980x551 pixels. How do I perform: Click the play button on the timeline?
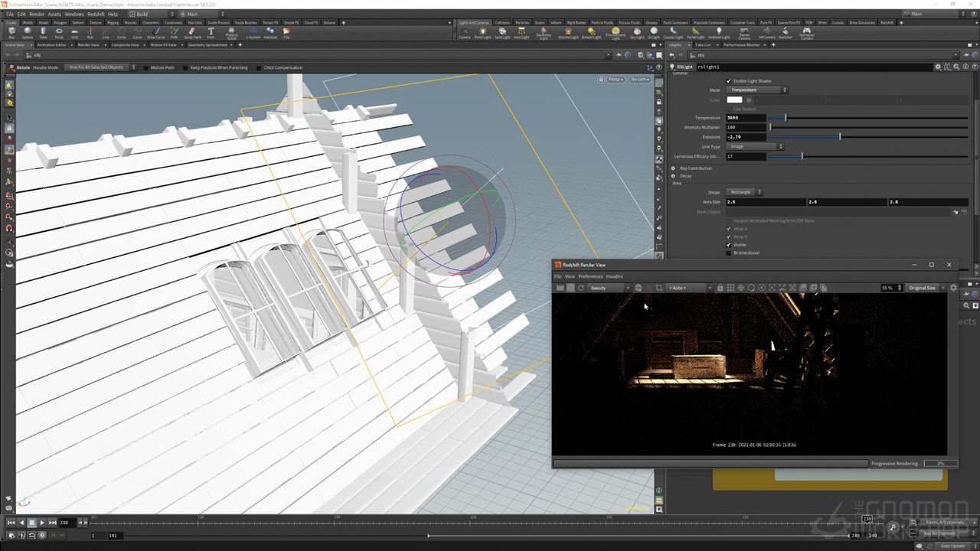tap(41, 523)
